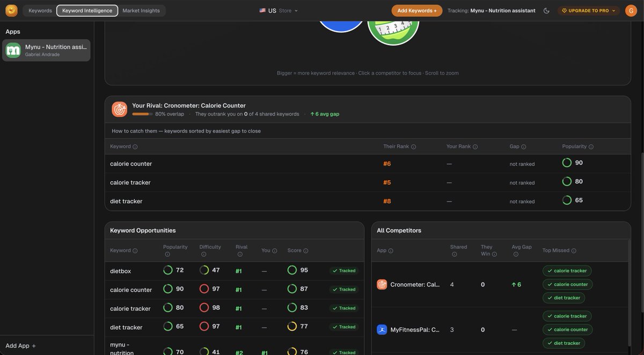
Task: Click 'diet tracker' row in rival keywords table
Action: coord(368,201)
